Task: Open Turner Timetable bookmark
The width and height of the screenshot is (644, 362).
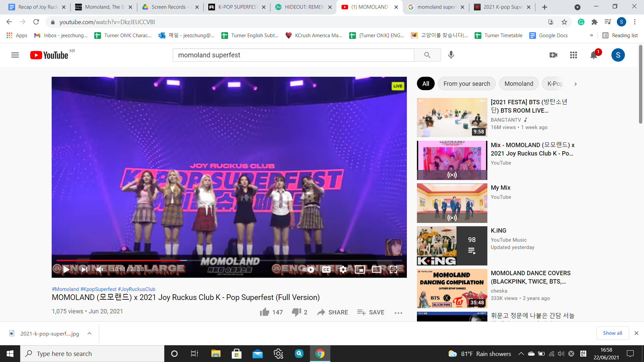Action: (498, 35)
